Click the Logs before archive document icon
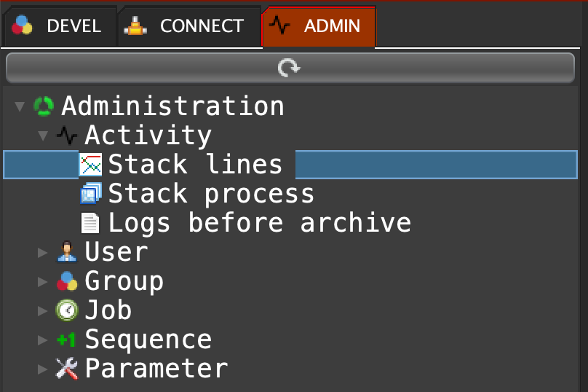 click(x=90, y=223)
